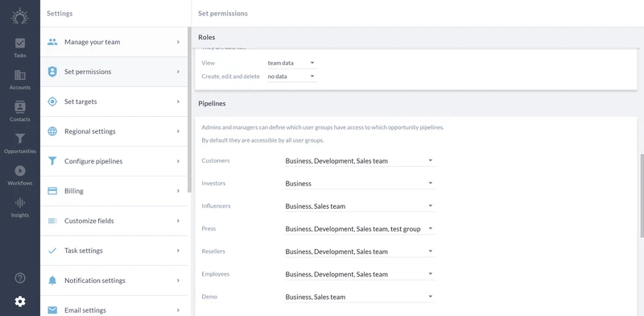Click the Accounts label in sidebar
Viewport: 644px width, 316px height.
pyautogui.click(x=19, y=87)
